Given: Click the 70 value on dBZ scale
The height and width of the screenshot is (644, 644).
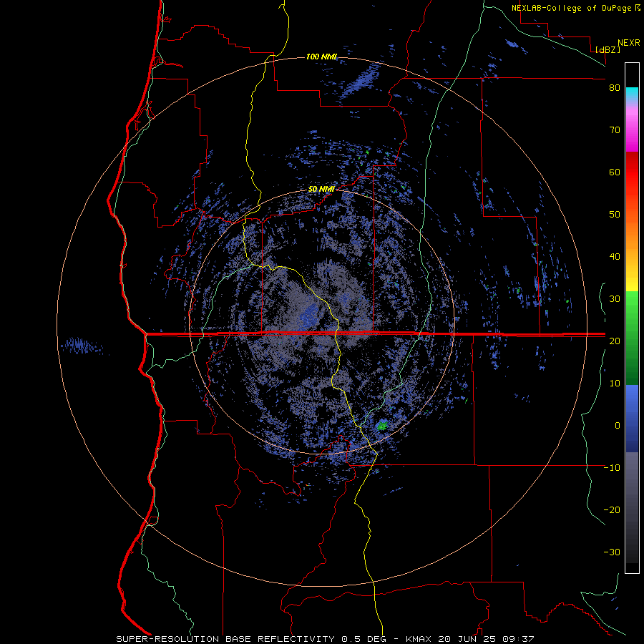Looking at the screenshot, I should point(615,130).
